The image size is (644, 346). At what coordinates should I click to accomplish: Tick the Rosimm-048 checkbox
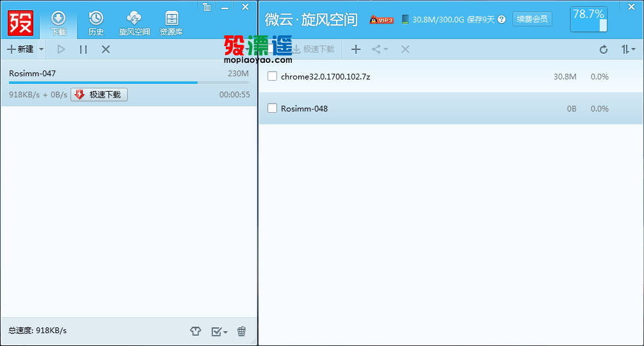click(272, 108)
